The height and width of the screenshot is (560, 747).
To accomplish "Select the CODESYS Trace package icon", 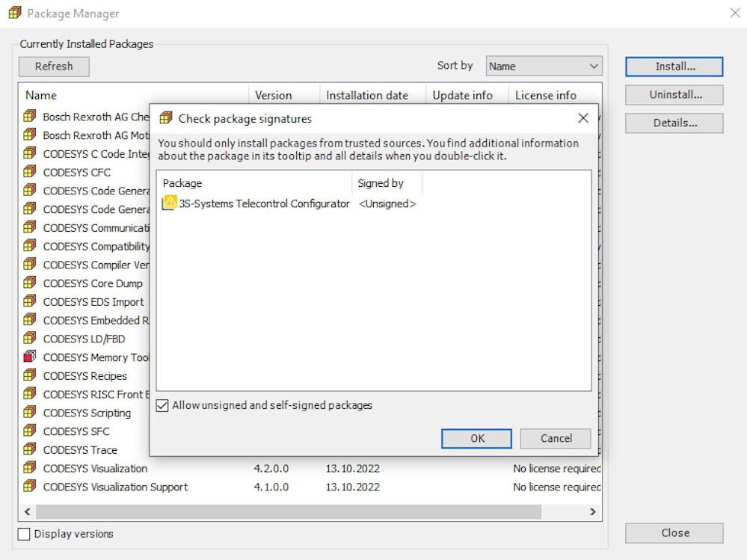I will [30, 449].
